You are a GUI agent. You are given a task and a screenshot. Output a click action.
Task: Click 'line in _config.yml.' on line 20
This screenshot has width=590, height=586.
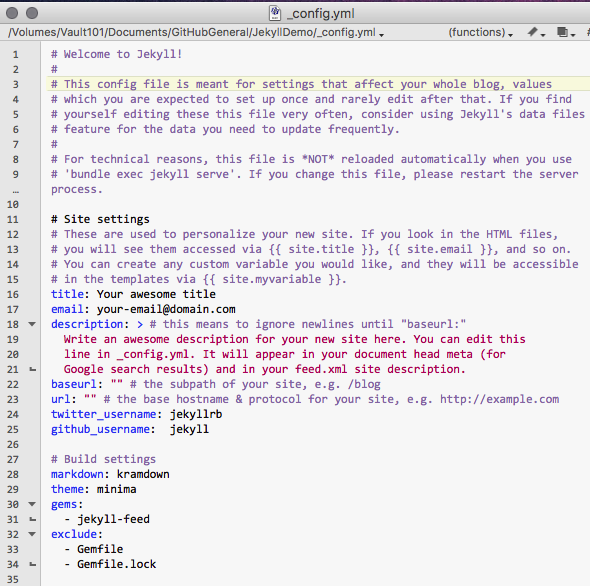click(x=129, y=354)
